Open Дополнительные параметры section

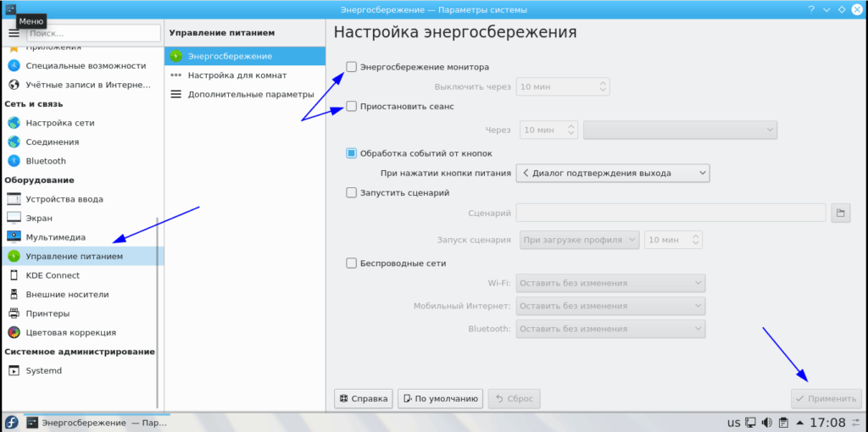(x=250, y=94)
